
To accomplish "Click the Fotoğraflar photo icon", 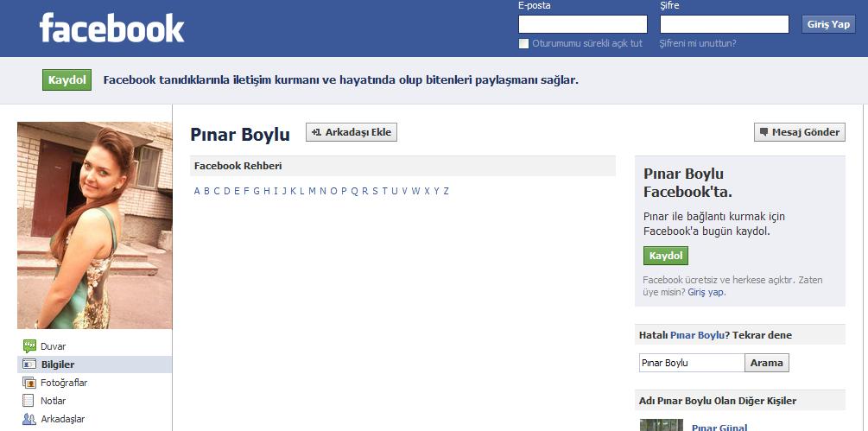I will [x=29, y=383].
